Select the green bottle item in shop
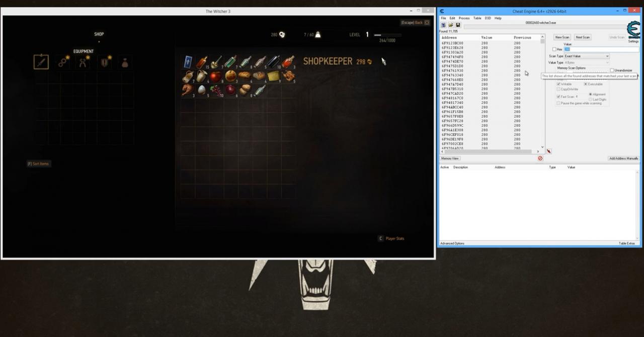 click(231, 62)
